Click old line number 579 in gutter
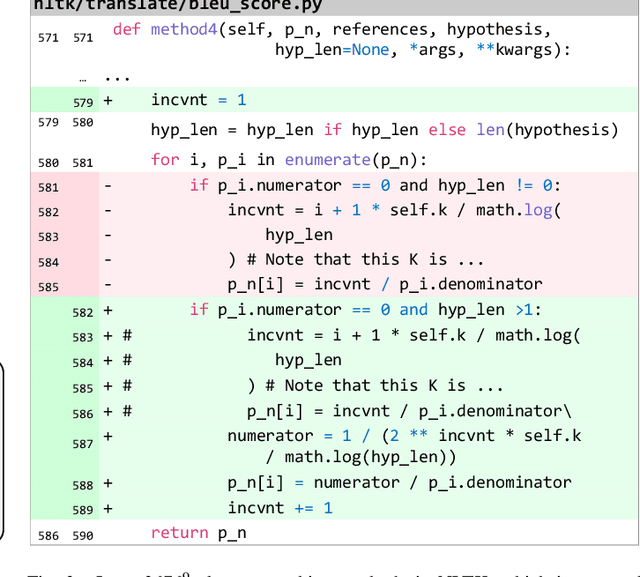640x577 pixels. coord(48,122)
